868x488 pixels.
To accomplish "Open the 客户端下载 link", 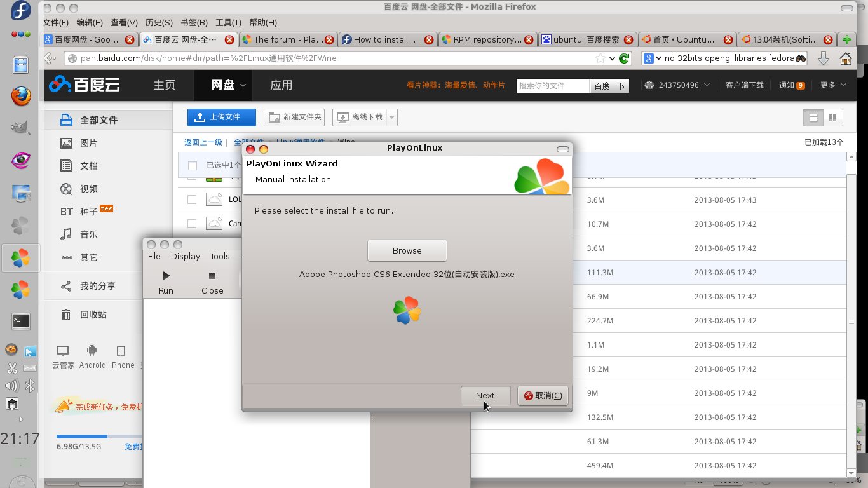I will point(745,85).
